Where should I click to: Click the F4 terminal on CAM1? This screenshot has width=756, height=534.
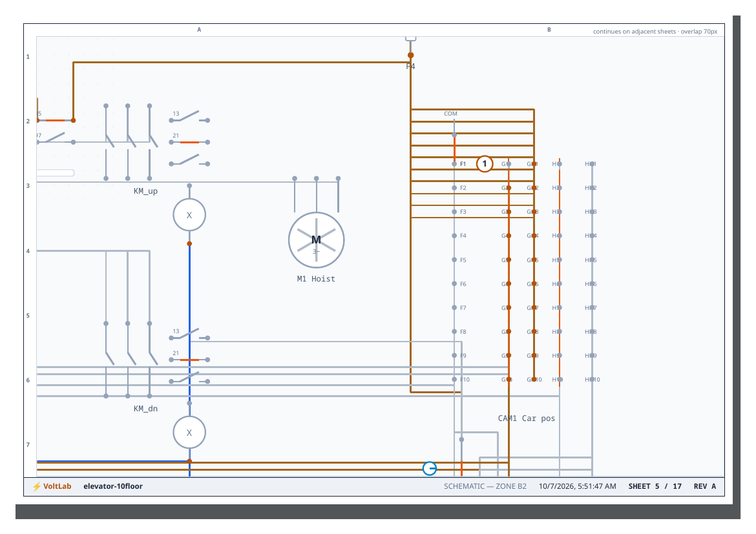coord(454,236)
